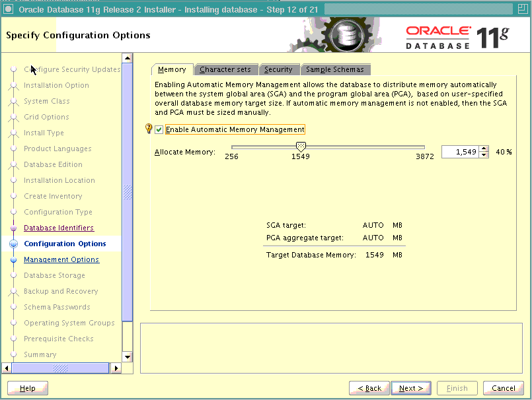Click inside the memory value field
The height and width of the screenshot is (400, 532).
click(459, 151)
